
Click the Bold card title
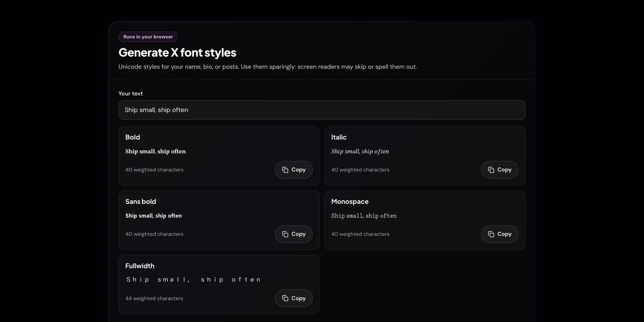click(133, 137)
